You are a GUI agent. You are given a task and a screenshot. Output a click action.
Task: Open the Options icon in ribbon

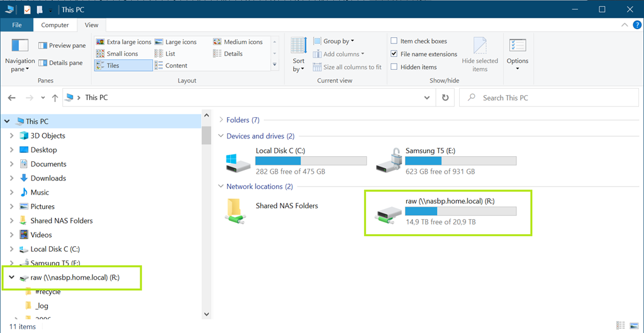pos(518,47)
